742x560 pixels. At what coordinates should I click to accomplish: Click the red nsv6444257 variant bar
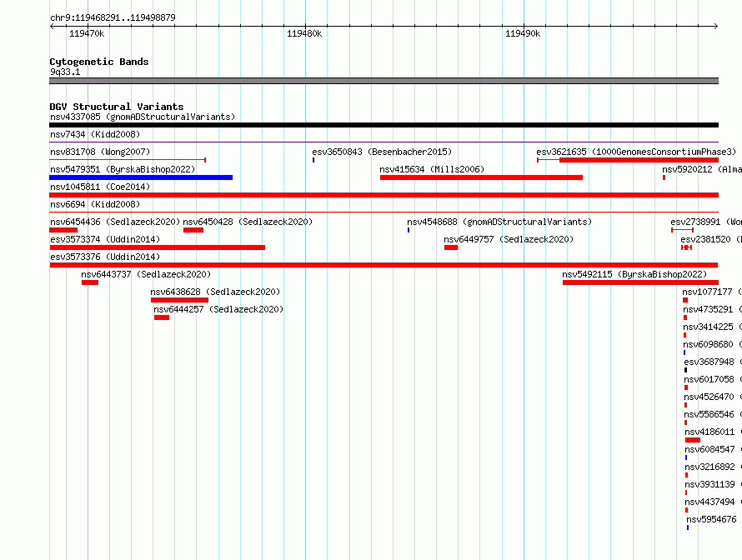[x=162, y=317]
